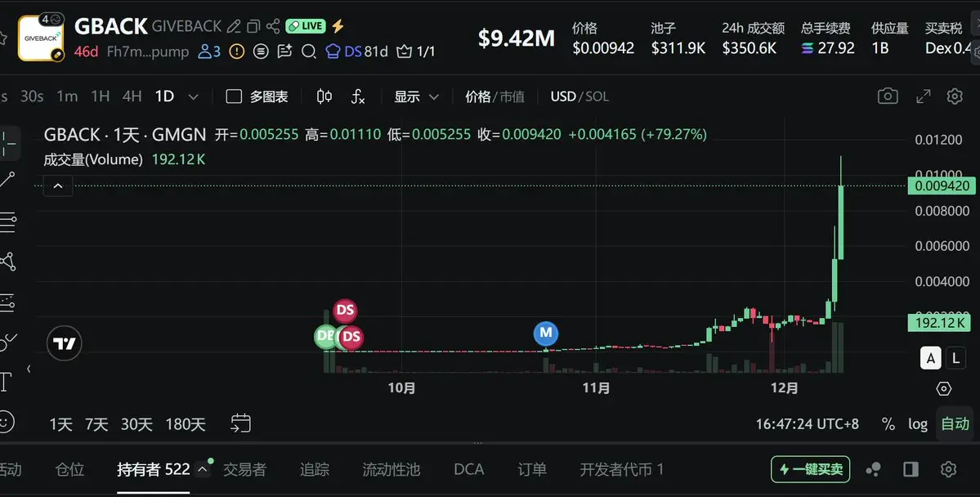Select the 30s timeframe

(32, 96)
